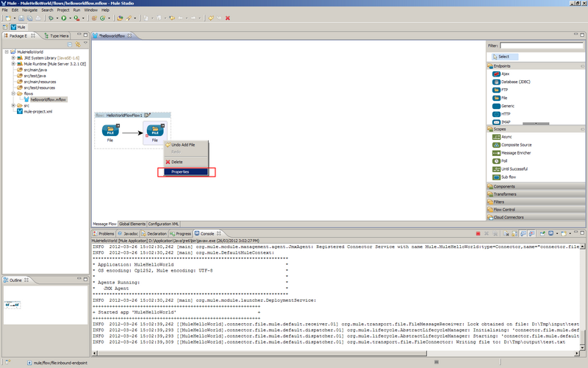Pick the FTP endpoint from the palette

point(501,90)
